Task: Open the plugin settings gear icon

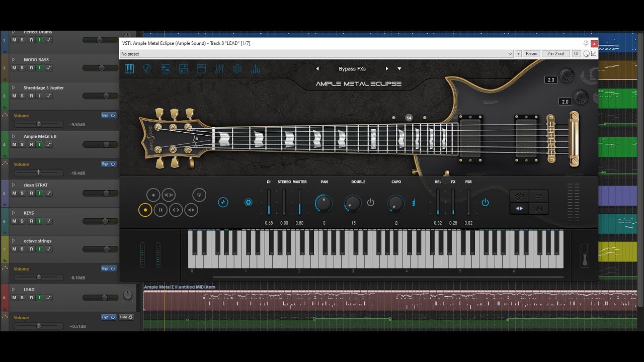Action: click(237, 69)
